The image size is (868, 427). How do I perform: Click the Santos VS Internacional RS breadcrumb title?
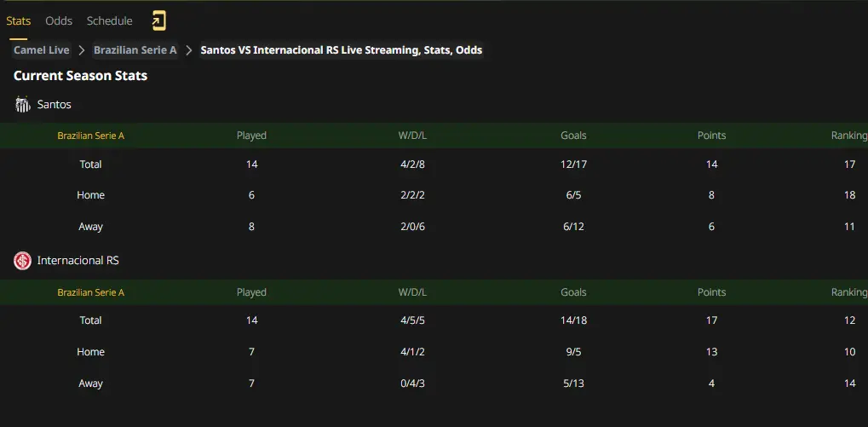click(x=341, y=50)
